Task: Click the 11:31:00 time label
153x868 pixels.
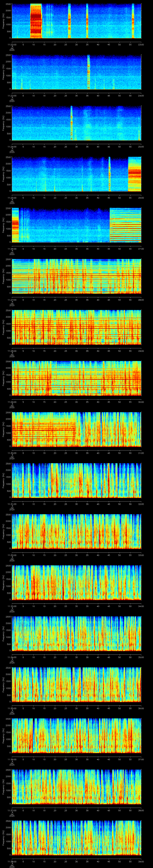Action: pyautogui.click(x=12, y=504)
